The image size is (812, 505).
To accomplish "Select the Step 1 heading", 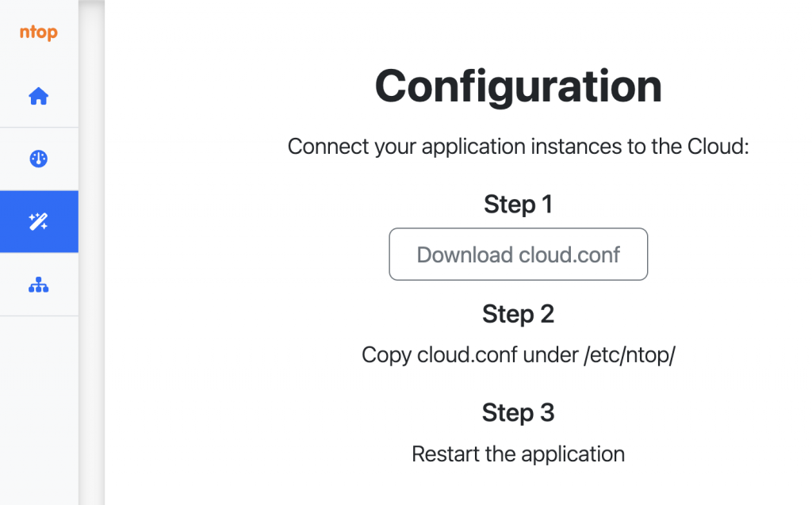I will tap(519, 204).
